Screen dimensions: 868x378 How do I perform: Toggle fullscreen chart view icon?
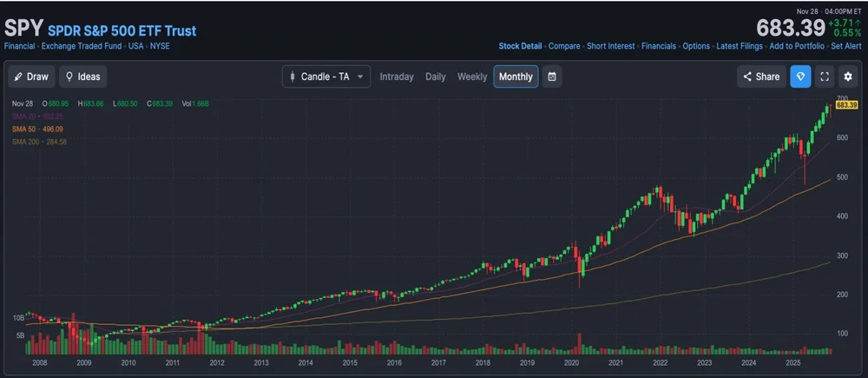825,76
